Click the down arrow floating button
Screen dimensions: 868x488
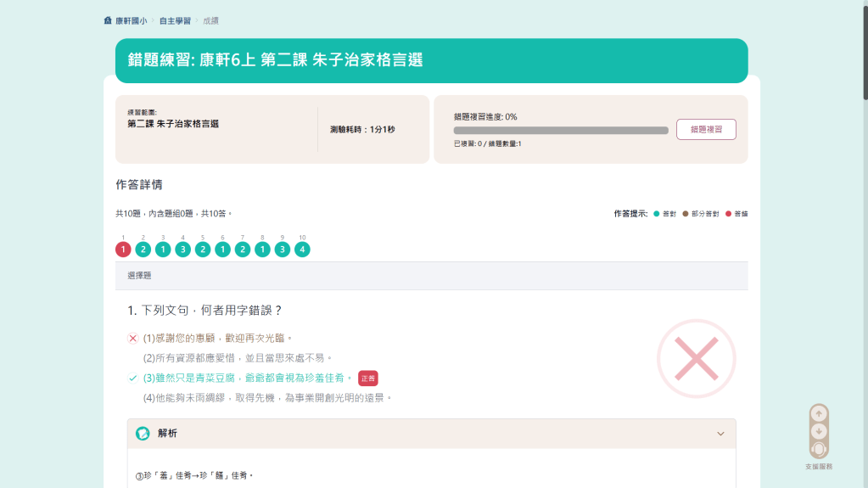click(819, 431)
